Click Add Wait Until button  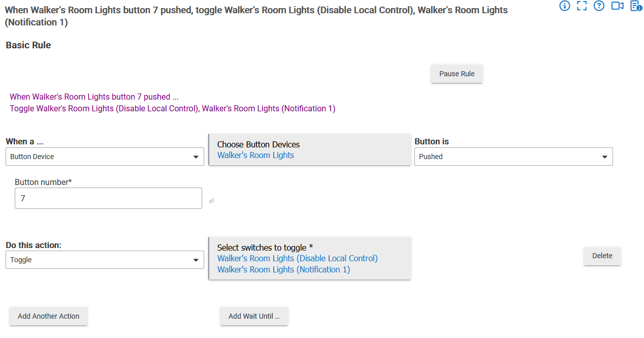coord(254,316)
